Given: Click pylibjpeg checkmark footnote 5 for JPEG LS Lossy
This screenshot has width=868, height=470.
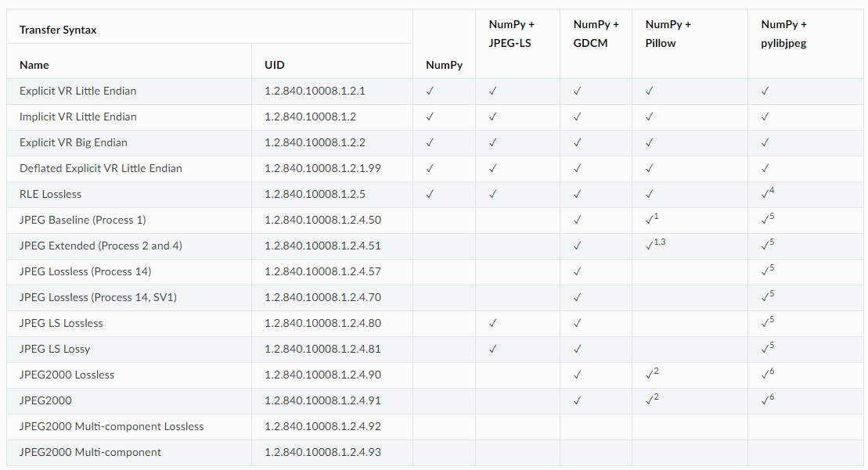Looking at the screenshot, I should pyautogui.click(x=767, y=348).
